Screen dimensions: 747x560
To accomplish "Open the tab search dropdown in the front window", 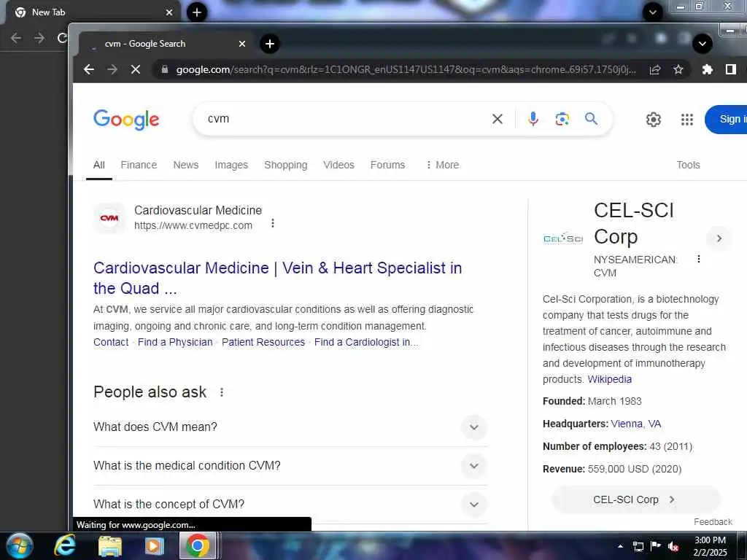I will pyautogui.click(x=703, y=44).
